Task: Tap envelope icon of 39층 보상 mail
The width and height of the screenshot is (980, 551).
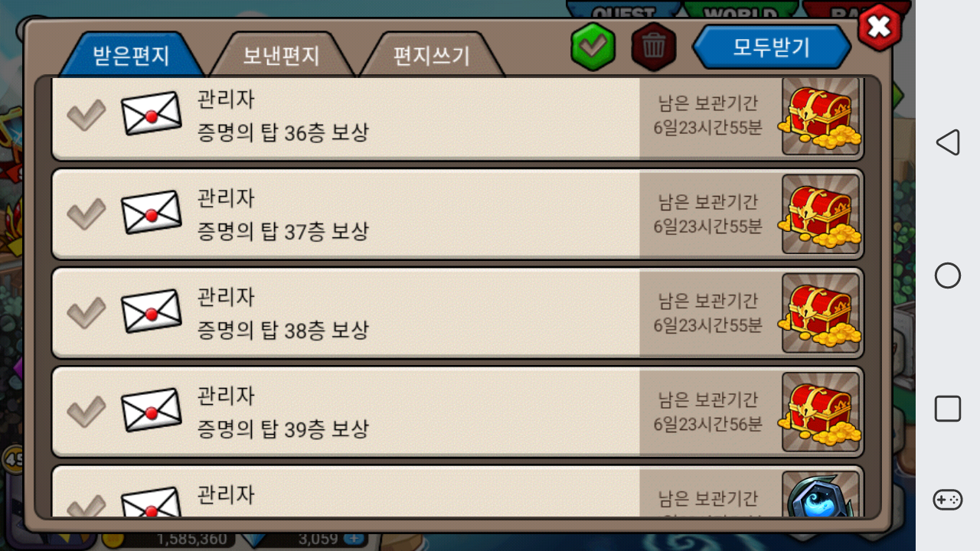Action: (x=152, y=409)
